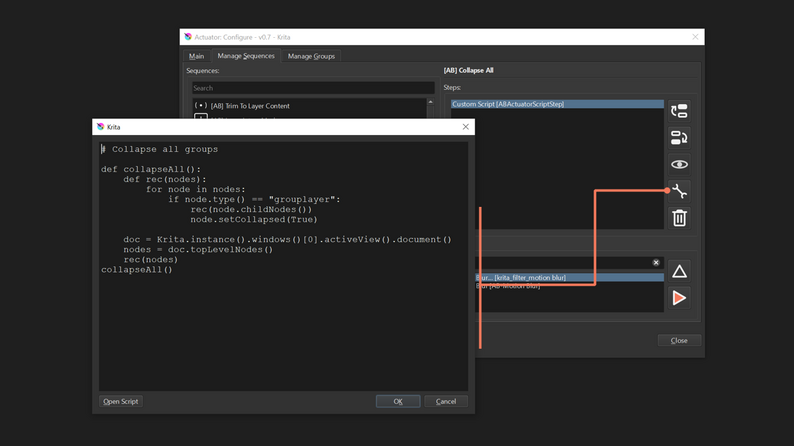Clear the action search with the X icon
The height and width of the screenshot is (446, 794).
point(656,262)
